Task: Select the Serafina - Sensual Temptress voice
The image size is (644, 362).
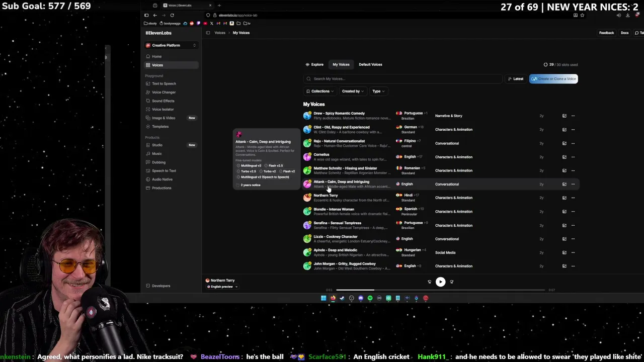Action: click(337, 223)
